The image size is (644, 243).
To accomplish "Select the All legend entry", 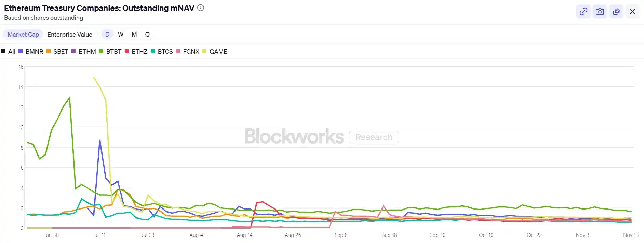I will 12,51.
